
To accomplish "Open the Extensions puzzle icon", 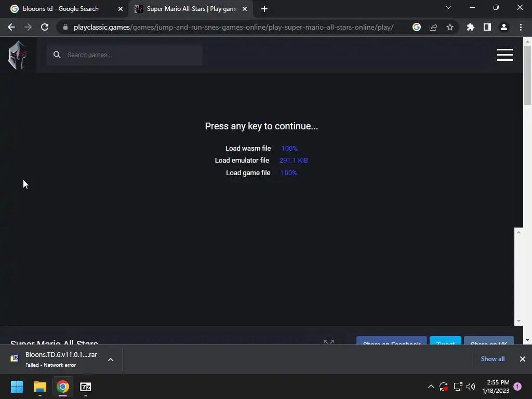I will pyautogui.click(x=471, y=27).
